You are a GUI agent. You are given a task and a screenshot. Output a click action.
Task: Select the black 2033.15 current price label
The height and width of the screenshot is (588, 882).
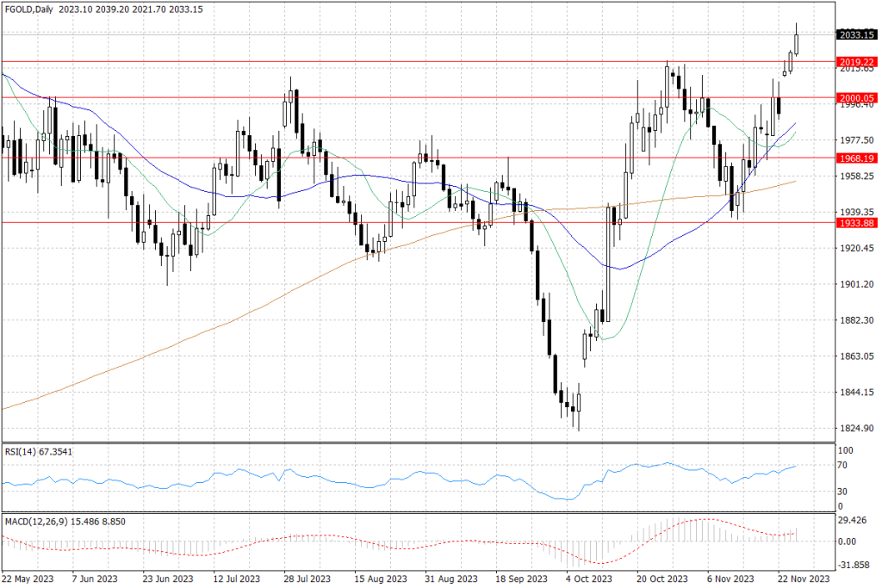pos(856,35)
